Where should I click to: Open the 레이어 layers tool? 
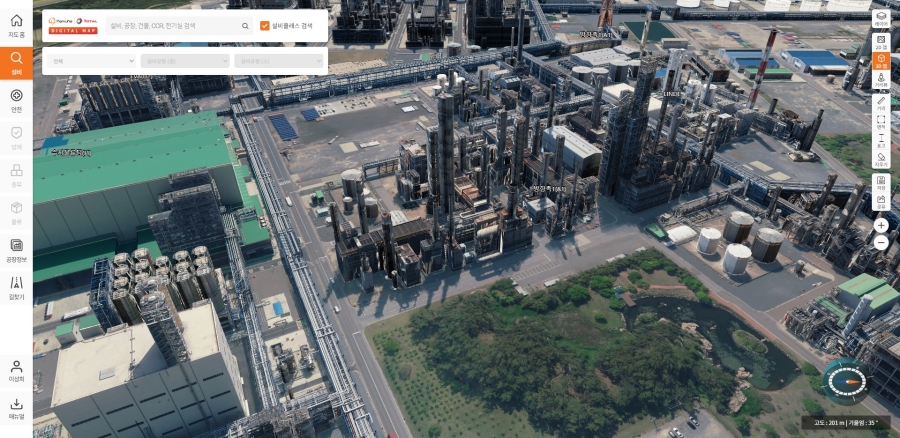point(881,19)
